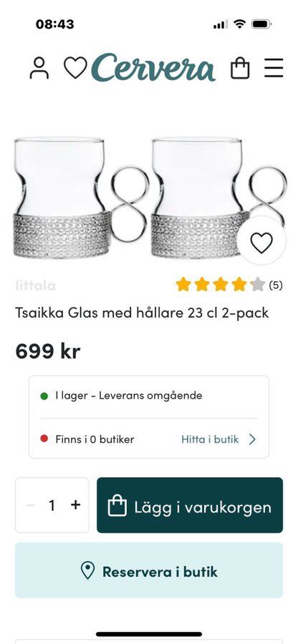Image resolution: width=298 pixels, height=644 pixels.
Task: Select the quantity field showing 1
Action: (x=52, y=505)
